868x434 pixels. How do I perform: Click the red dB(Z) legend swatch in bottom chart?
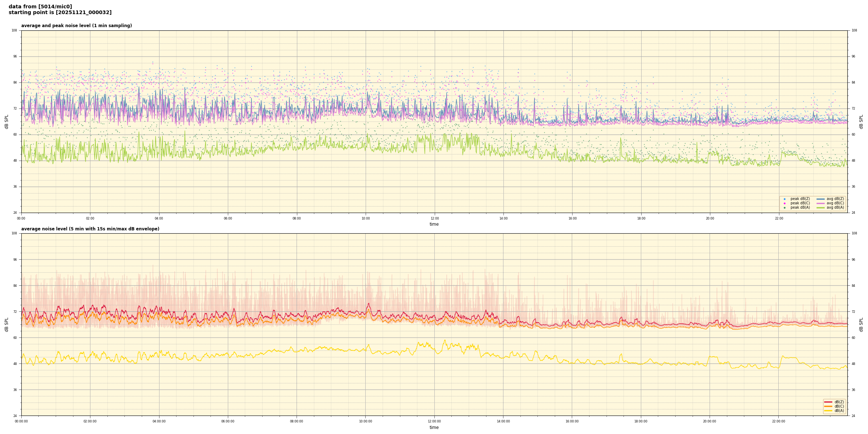click(828, 402)
